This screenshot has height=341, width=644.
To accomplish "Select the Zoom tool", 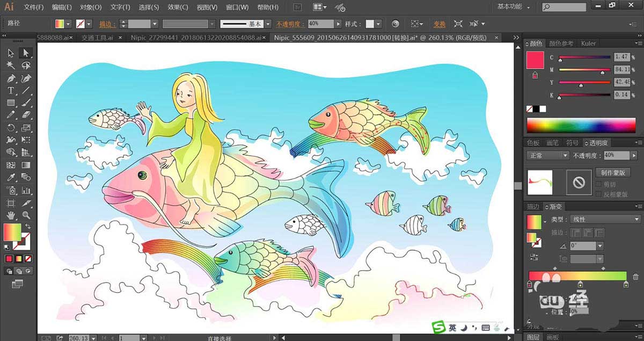I will pos(25,216).
